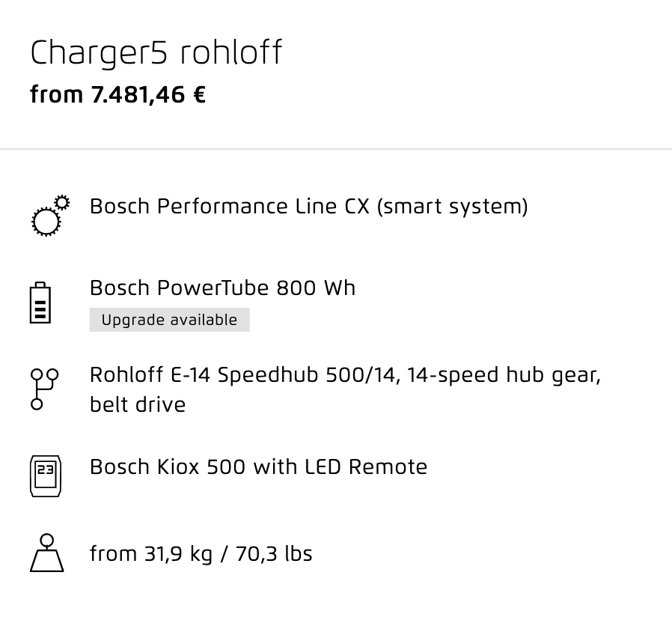Click the word "rohloff" in the heading
Image resolution: width=672 pixels, height=620 pixels.
click(230, 52)
